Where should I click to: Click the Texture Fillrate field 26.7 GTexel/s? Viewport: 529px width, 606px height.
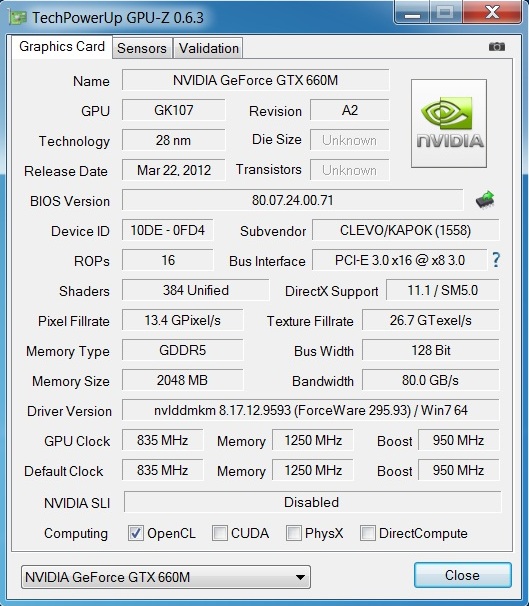(430, 320)
